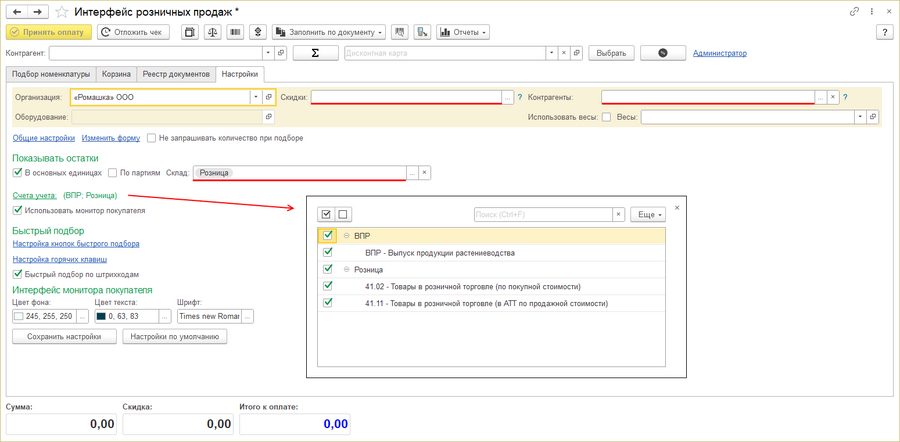900x442 pixels.
Task: Switch to Реестр документов tab
Action: pyautogui.click(x=176, y=74)
